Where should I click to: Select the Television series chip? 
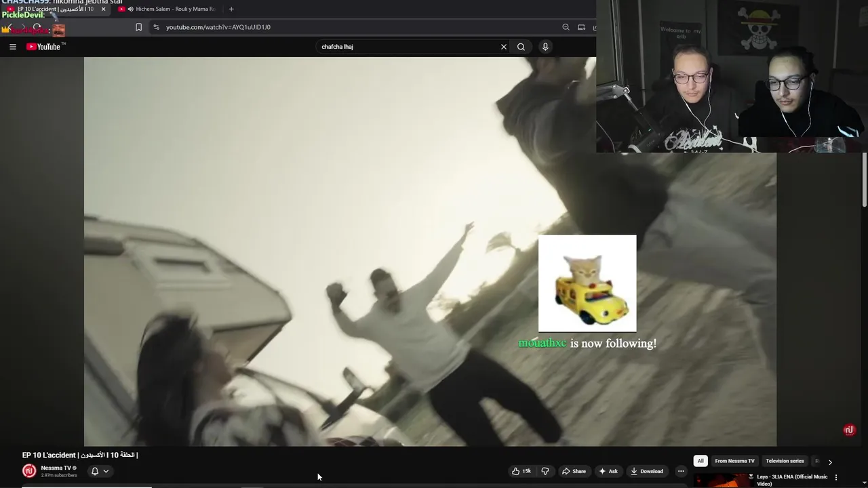[x=785, y=461]
